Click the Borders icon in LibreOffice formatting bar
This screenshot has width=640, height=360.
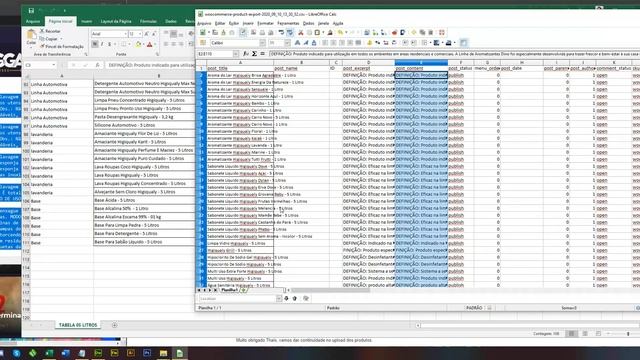click(424, 43)
